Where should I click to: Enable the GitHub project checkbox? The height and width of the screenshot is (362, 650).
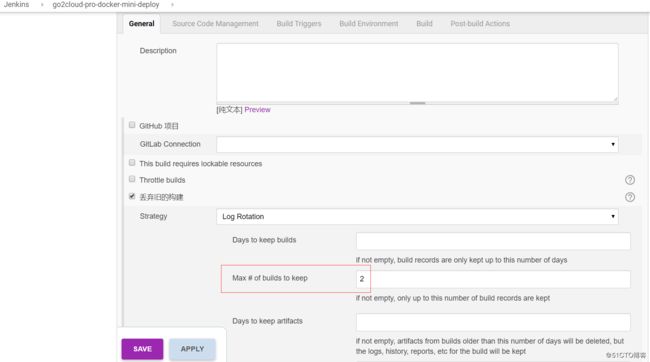coord(132,125)
